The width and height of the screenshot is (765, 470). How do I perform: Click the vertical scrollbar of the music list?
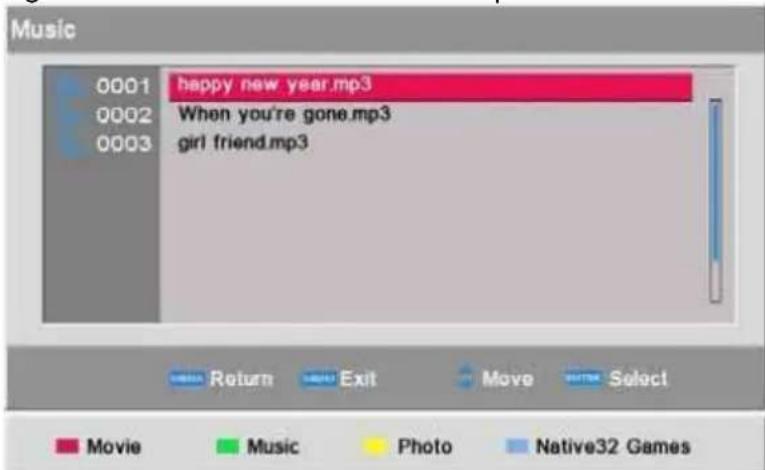click(x=715, y=200)
